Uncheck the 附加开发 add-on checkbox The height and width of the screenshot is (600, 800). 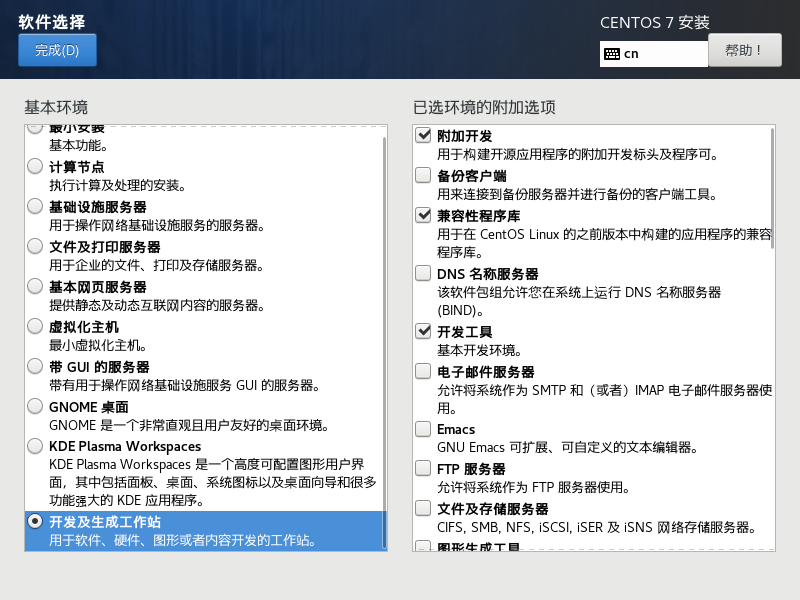423,136
